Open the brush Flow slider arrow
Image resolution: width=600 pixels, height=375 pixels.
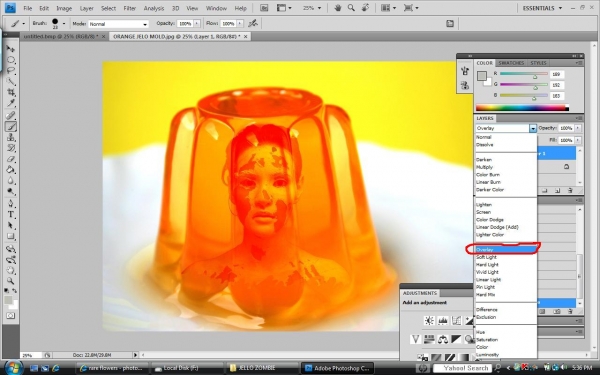(x=240, y=24)
